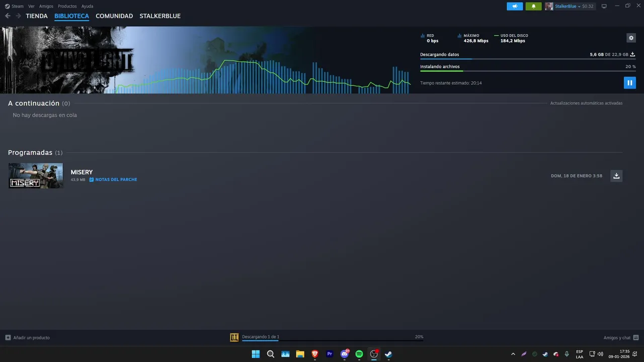Screen dimensions: 644x362
Task: Open Adobe Premiere Pro from the taskbar
Action: (x=330, y=354)
